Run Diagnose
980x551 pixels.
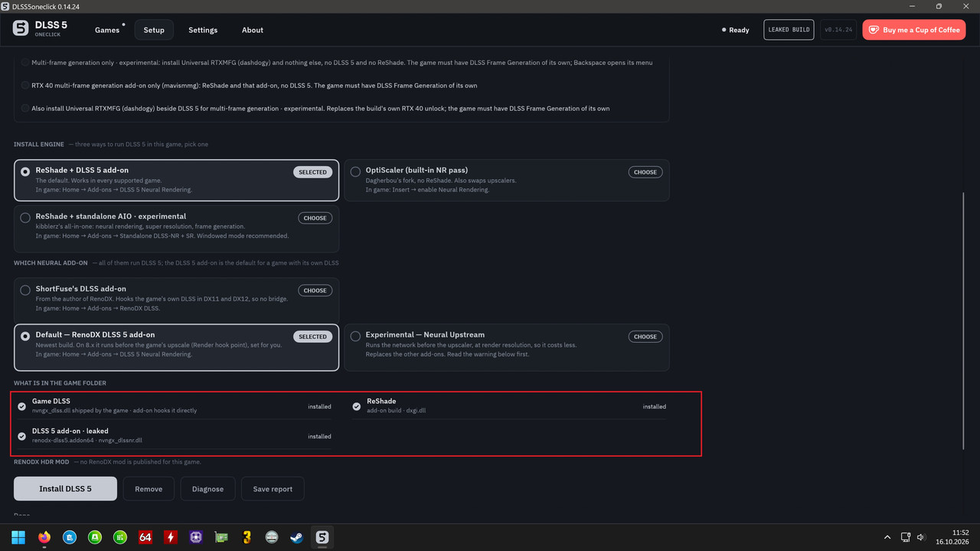(207, 489)
